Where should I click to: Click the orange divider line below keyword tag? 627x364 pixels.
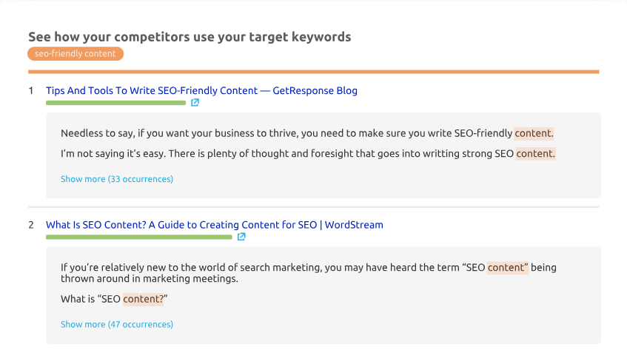pos(313,72)
